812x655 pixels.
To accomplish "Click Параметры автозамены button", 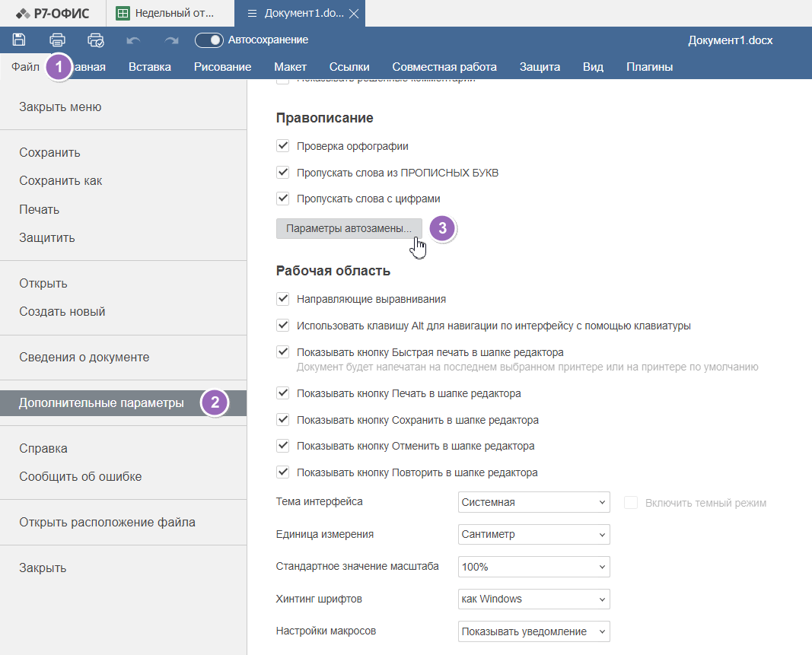I will pyautogui.click(x=349, y=228).
